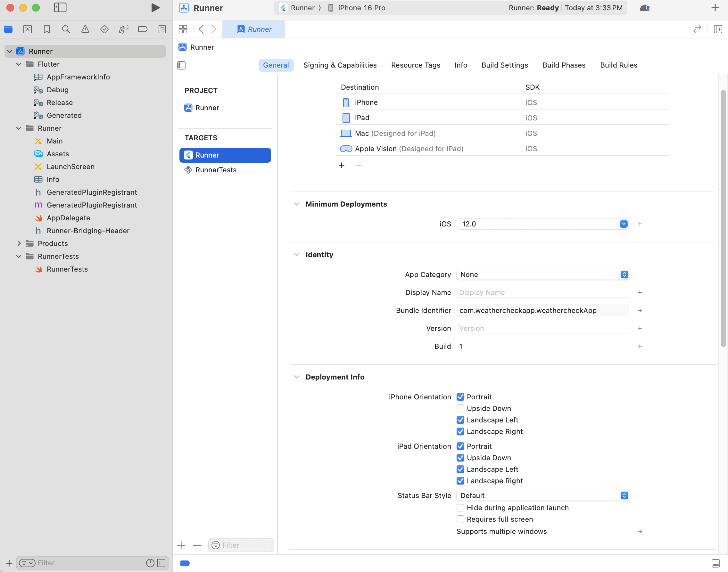
Task: Switch to Build Settings tab
Action: coord(505,65)
